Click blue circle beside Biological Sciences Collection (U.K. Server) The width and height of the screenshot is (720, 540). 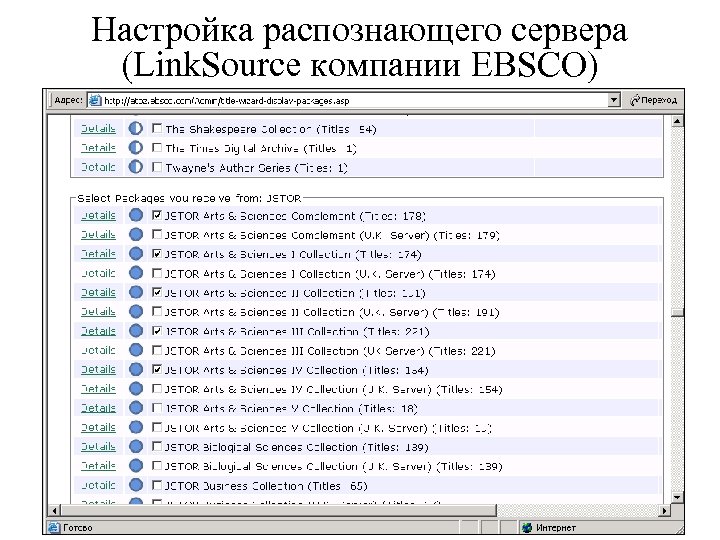tap(135, 466)
